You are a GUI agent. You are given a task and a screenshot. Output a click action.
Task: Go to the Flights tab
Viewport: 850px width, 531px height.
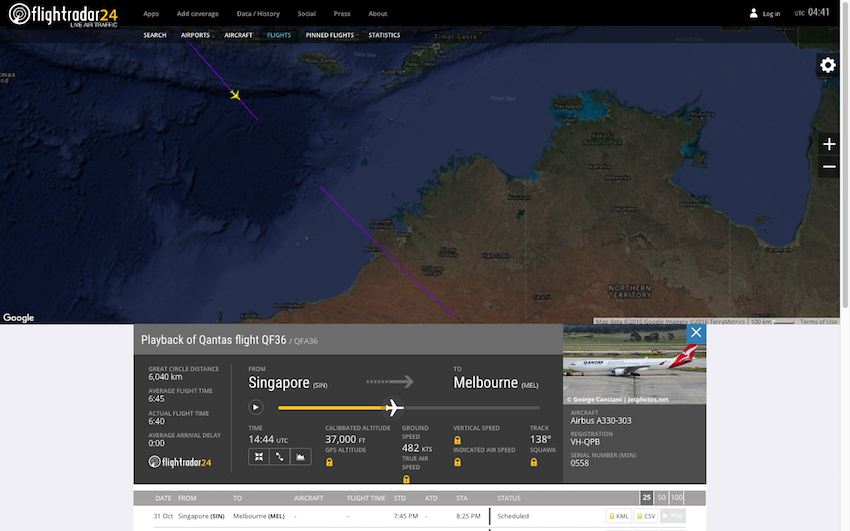click(x=279, y=35)
